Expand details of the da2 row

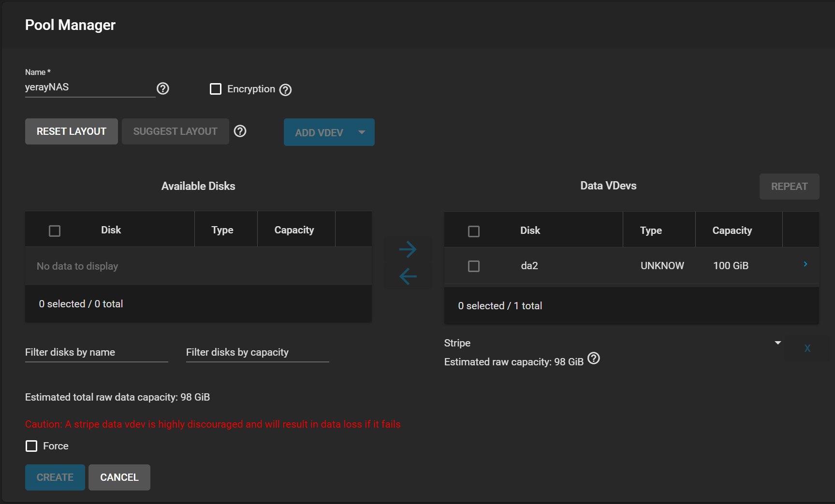(x=806, y=264)
